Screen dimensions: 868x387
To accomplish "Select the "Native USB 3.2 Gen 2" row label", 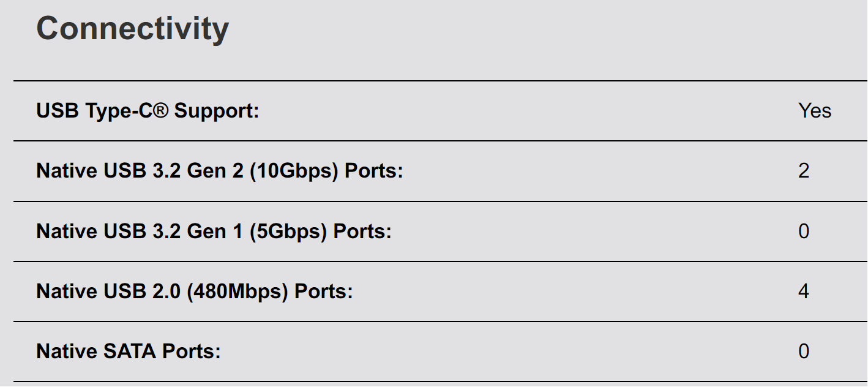I will 220,171.
